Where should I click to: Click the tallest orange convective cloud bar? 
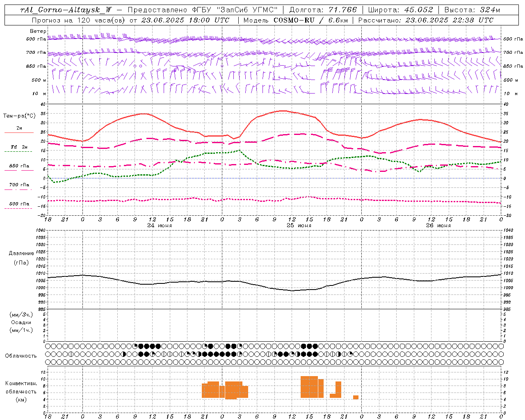coord(309,387)
